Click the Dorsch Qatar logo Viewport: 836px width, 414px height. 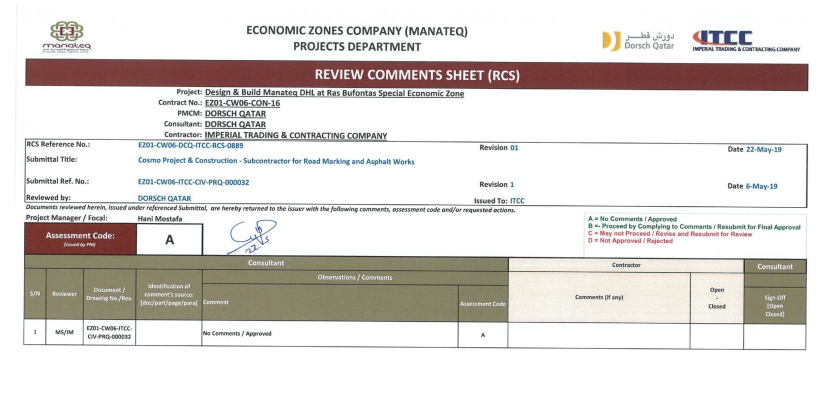[x=638, y=41]
